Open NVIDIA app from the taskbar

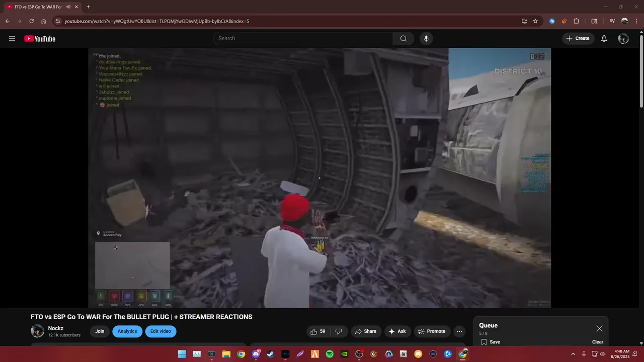pos(344,354)
